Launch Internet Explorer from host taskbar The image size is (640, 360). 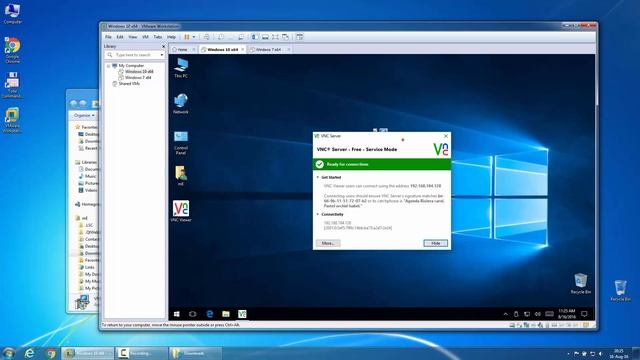point(29,353)
